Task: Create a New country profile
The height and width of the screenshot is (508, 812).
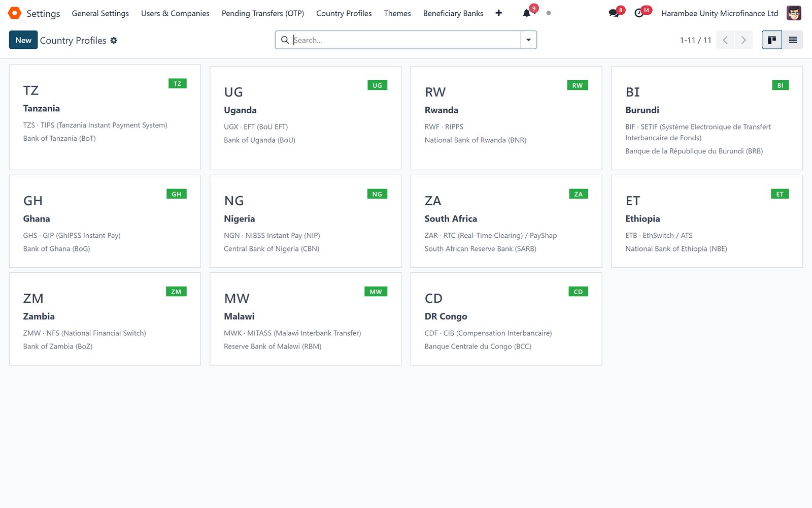Action: point(23,40)
